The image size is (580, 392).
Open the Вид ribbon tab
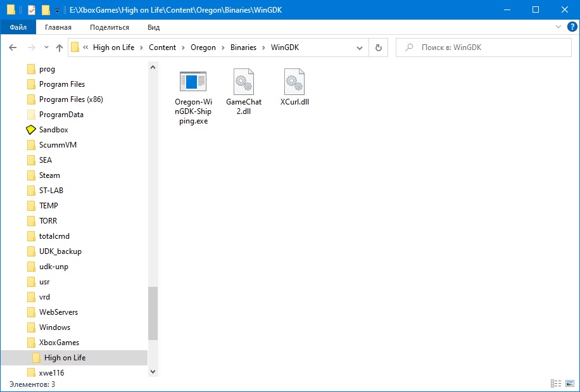tap(153, 27)
